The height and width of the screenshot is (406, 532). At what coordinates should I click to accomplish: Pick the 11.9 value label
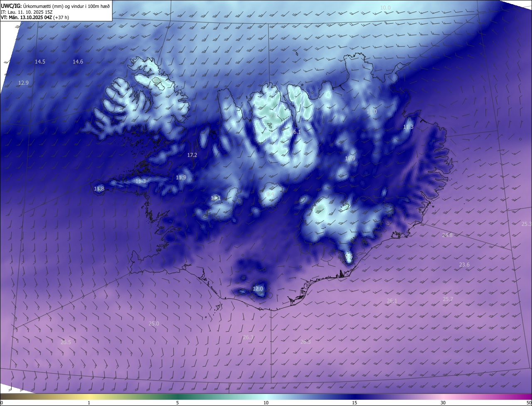coord(181,177)
